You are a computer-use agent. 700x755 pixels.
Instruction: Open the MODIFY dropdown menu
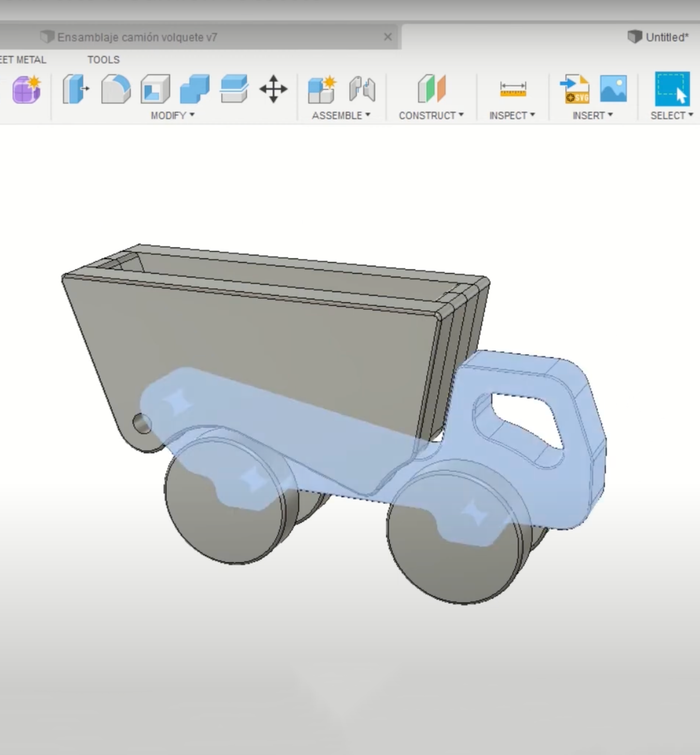click(x=172, y=116)
